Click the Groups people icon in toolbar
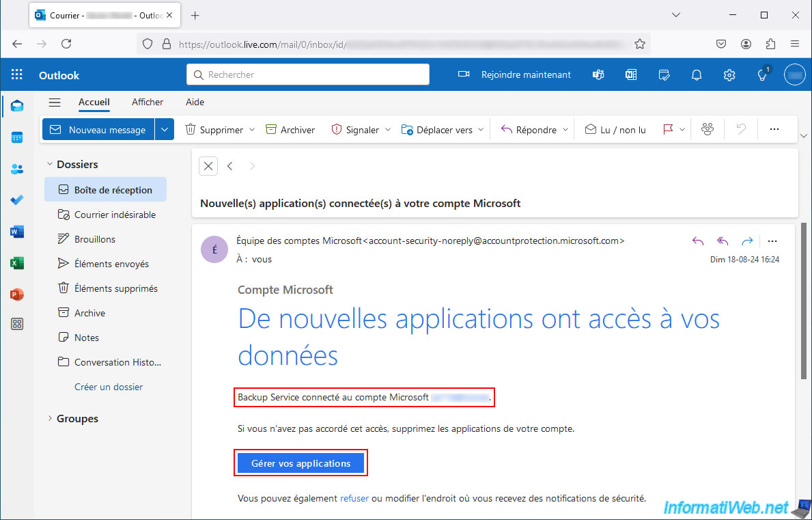The height and width of the screenshot is (520, 812). tap(708, 129)
